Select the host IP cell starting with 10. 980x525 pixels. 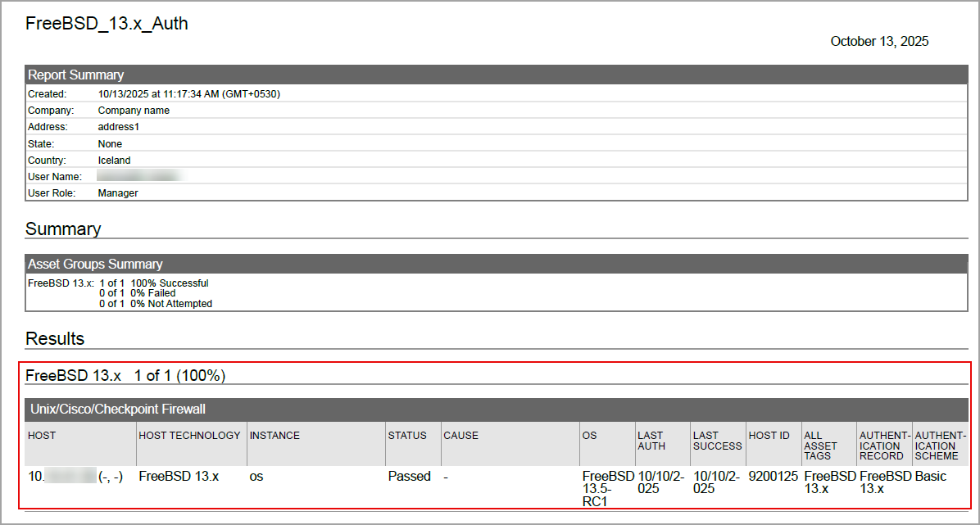pos(75,477)
